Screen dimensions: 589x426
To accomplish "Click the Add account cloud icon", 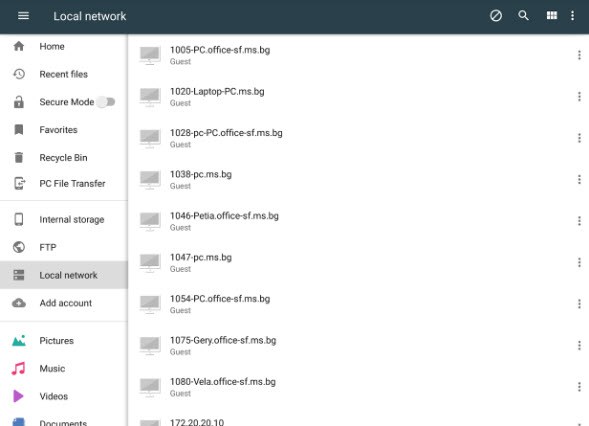I will [x=19, y=303].
